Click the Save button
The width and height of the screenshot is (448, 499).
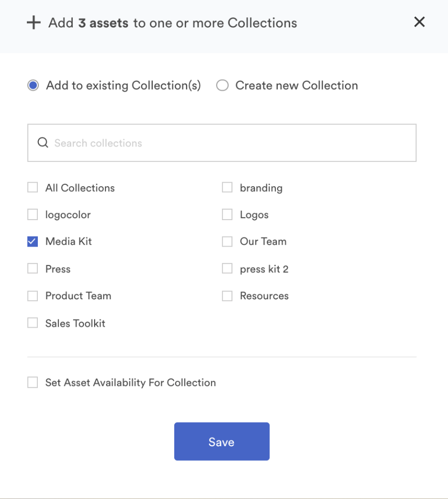pos(222,441)
